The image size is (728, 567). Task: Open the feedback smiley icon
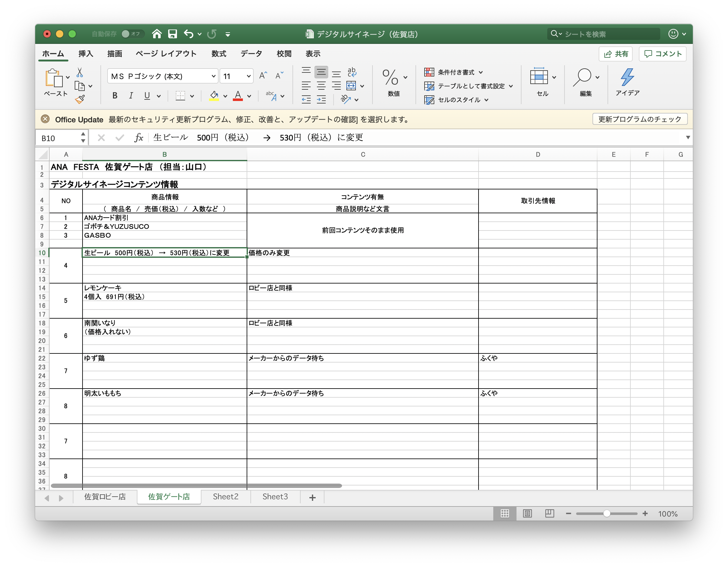coord(673,34)
